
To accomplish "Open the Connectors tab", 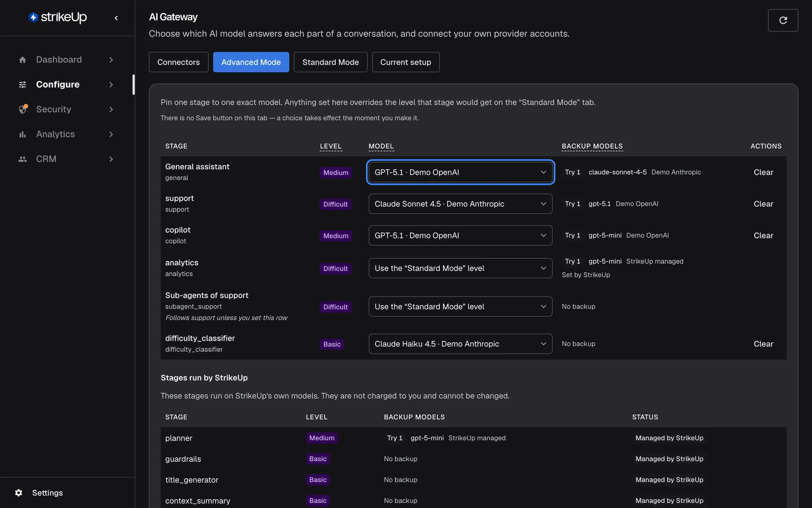I will pyautogui.click(x=179, y=62).
